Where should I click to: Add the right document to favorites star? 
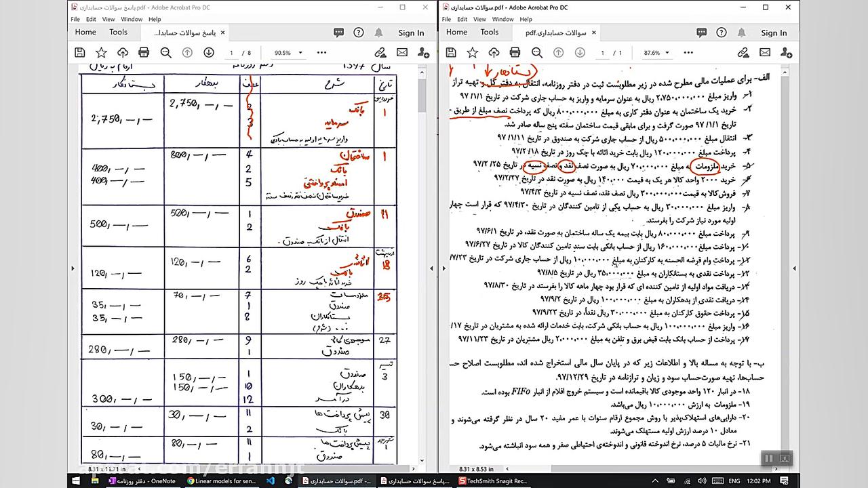pos(471,53)
